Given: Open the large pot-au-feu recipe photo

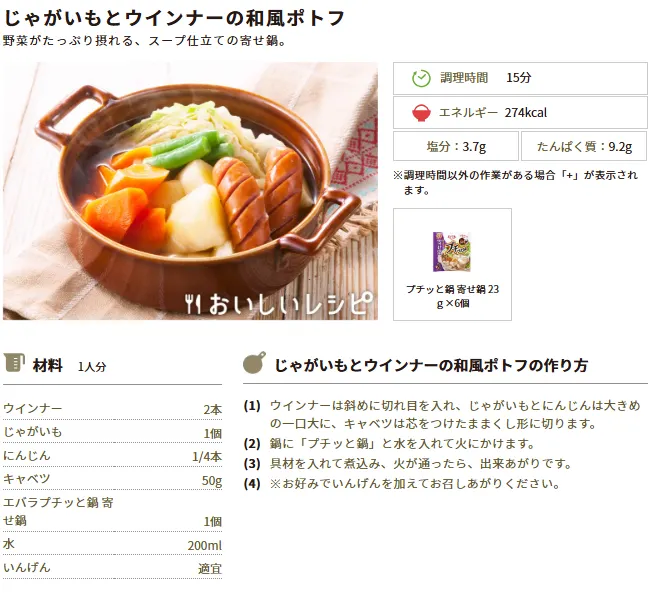Looking at the screenshot, I should pyautogui.click(x=190, y=191).
